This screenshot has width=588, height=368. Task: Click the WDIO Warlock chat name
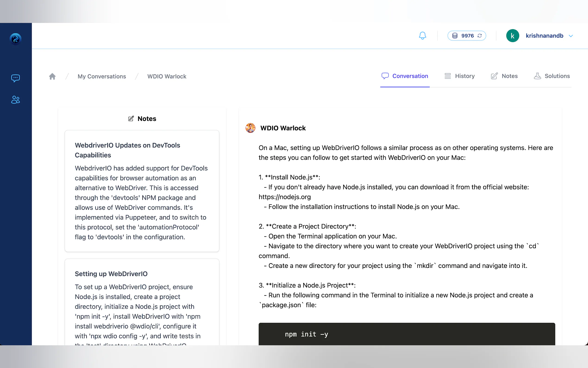[283, 128]
